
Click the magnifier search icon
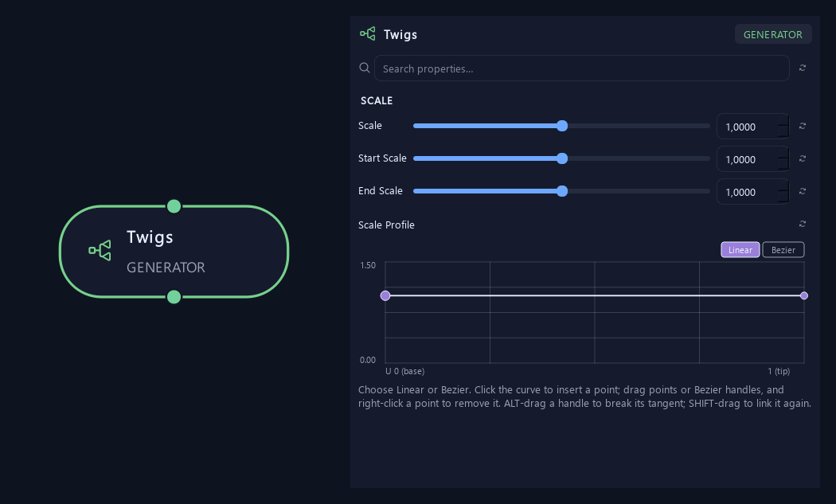coord(365,68)
